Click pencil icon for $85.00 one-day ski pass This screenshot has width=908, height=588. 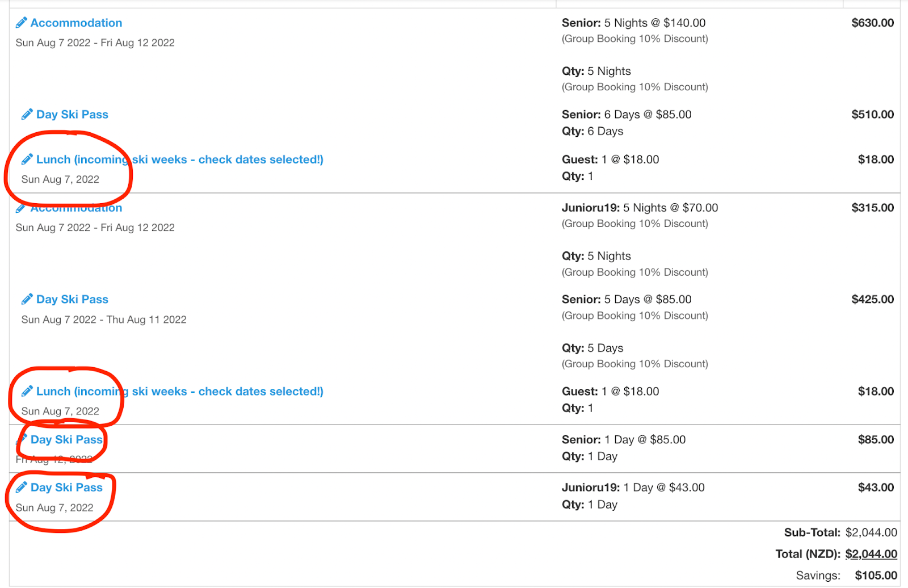point(22,439)
